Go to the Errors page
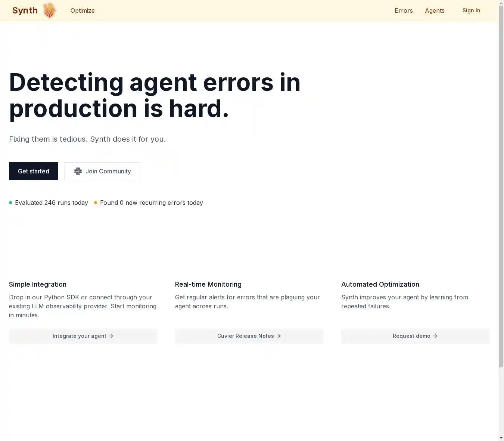The height and width of the screenshot is (441, 504). coord(404,10)
